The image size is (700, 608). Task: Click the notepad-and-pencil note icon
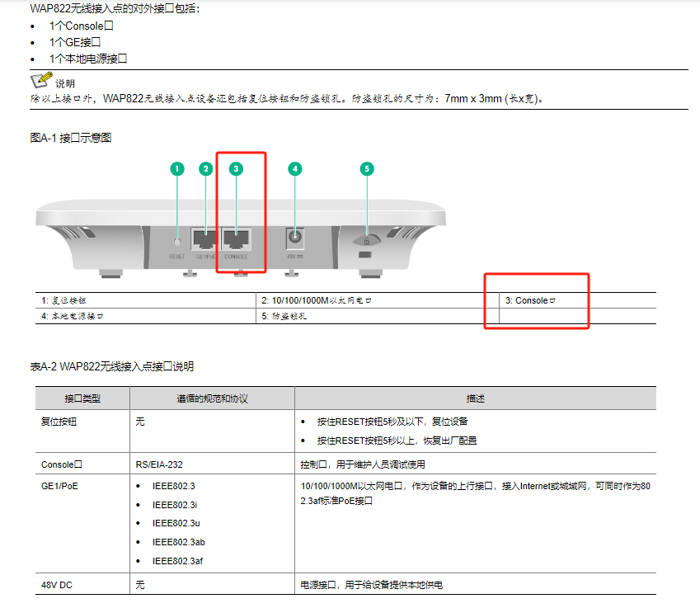40,80
